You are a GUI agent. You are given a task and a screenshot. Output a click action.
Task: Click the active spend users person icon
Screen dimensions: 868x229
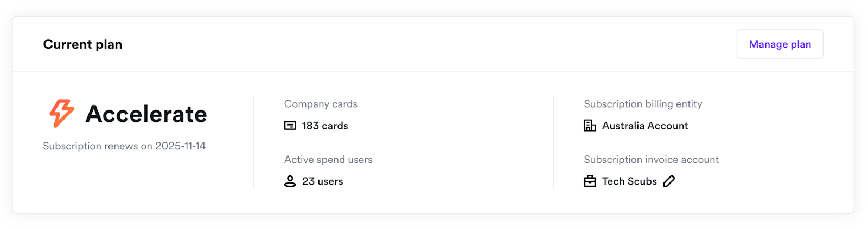(x=290, y=181)
